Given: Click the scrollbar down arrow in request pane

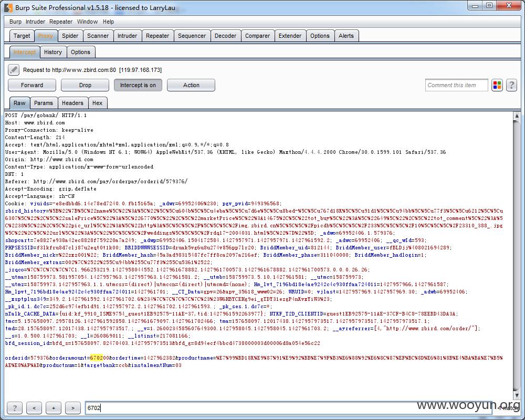Looking at the screenshot, I should tap(516, 395).
